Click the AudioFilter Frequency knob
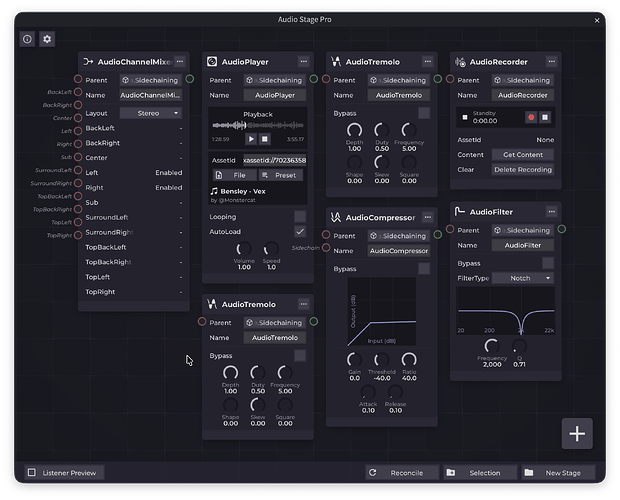Viewport: 620px width, 500px height. 492,346
